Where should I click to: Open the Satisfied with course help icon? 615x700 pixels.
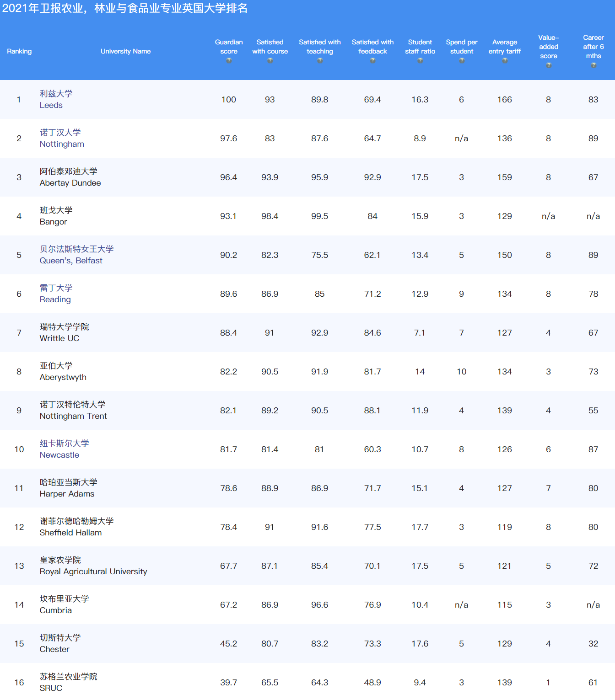(270, 60)
